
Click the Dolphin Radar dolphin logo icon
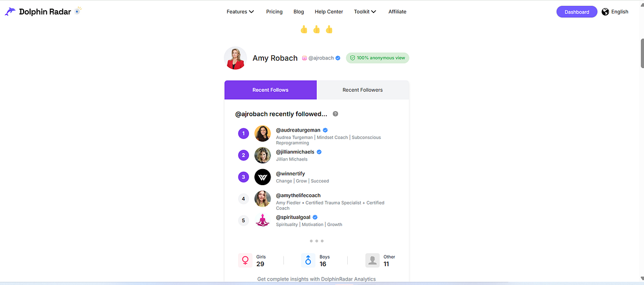point(10,12)
